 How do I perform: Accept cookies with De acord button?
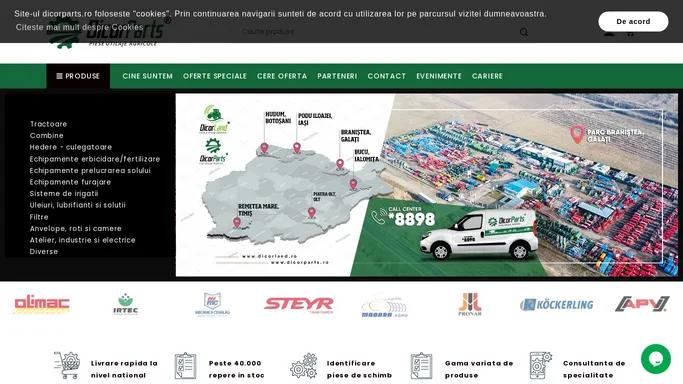[633, 21]
